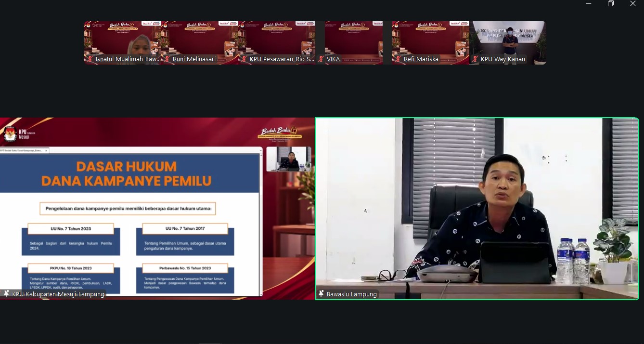Viewport: 644px width, 344px height.
Task: Click the 'DASAR HUKUM' slide heading
Action: [127, 167]
